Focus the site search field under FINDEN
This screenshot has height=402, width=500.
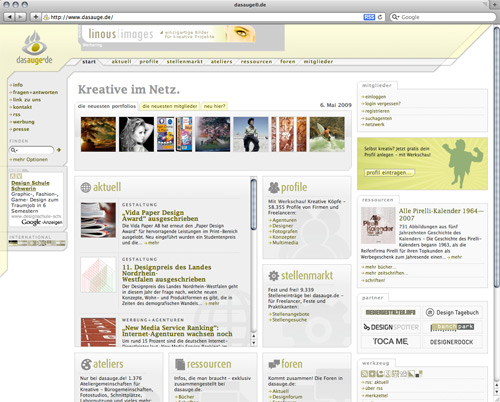pos(32,150)
